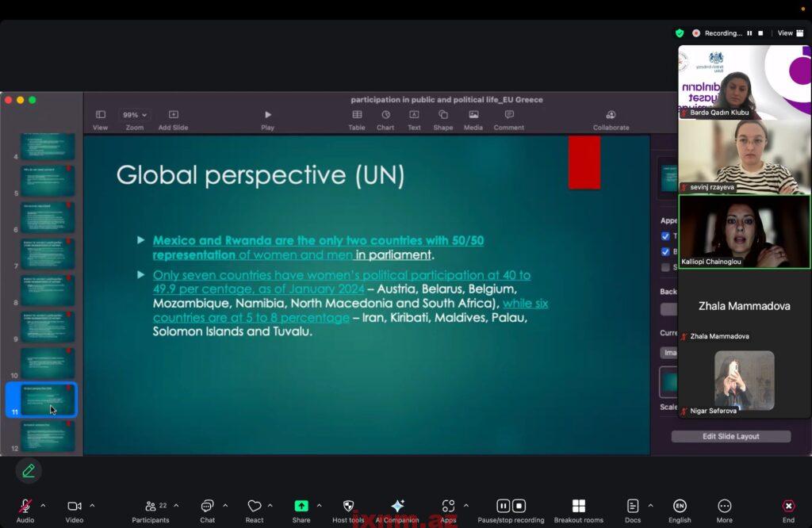Open the Zoom Chat panel
The width and height of the screenshot is (812, 528).
tap(207, 507)
